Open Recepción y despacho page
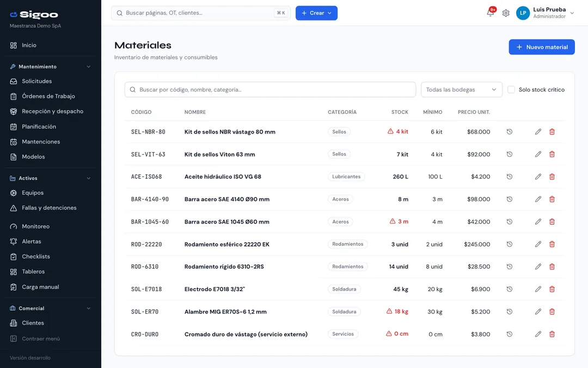Viewport: 588px width, 368px height. coord(51,112)
